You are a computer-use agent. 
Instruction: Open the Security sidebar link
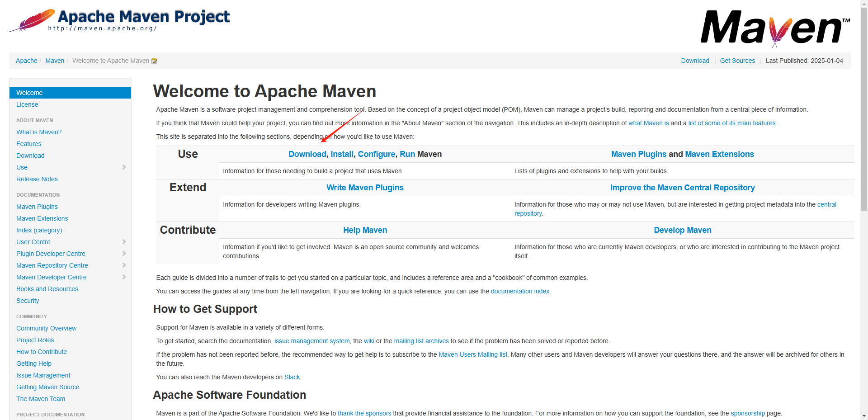click(28, 301)
